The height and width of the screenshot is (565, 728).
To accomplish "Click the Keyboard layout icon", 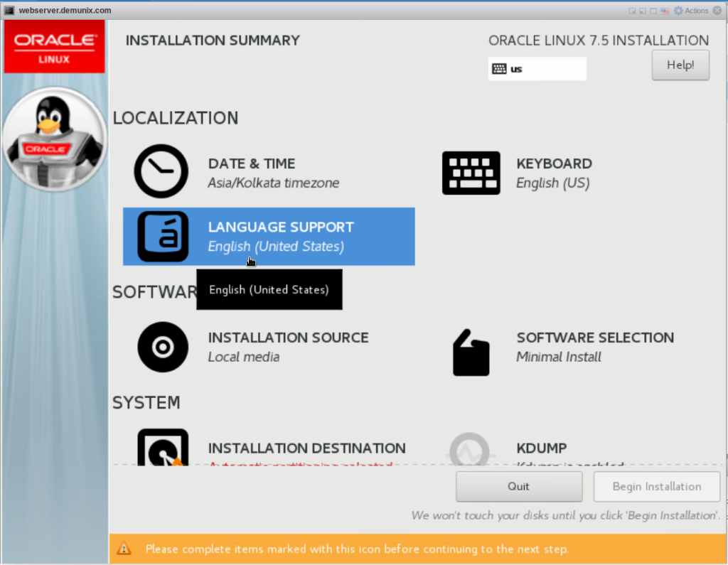I will click(x=470, y=173).
